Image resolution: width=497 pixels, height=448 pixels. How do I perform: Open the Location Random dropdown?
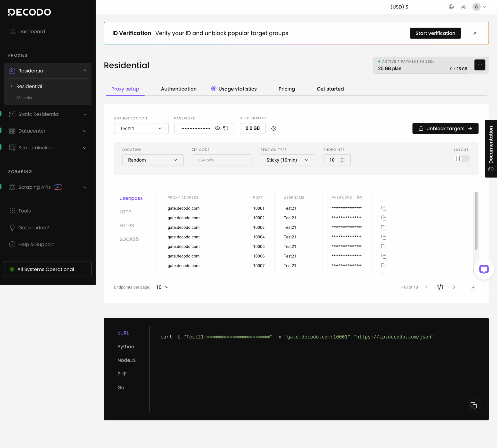point(153,160)
